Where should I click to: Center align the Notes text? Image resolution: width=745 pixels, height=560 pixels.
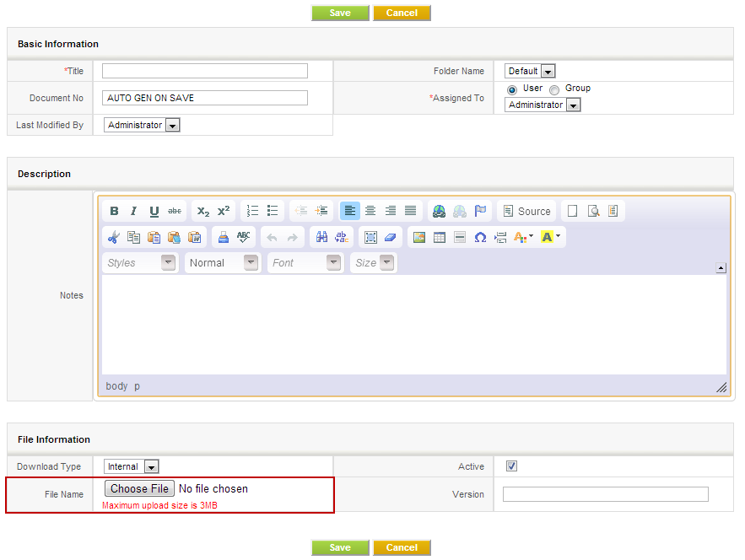coord(370,211)
